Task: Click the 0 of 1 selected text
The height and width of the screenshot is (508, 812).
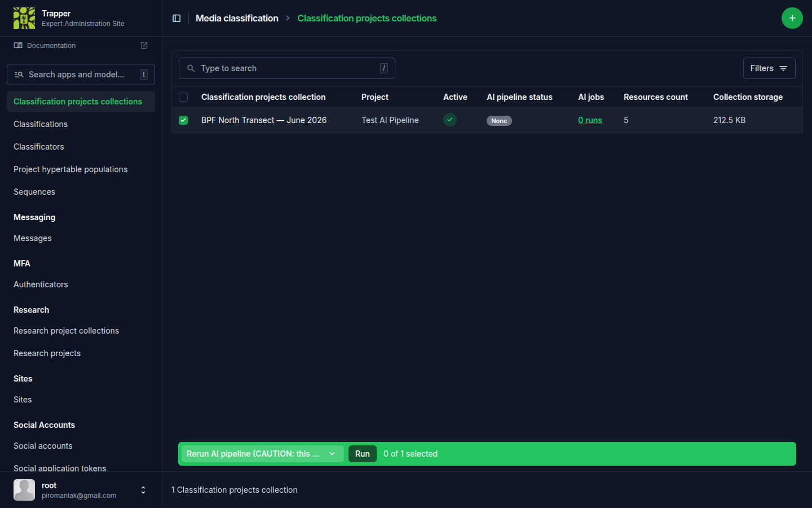Action: click(x=411, y=454)
